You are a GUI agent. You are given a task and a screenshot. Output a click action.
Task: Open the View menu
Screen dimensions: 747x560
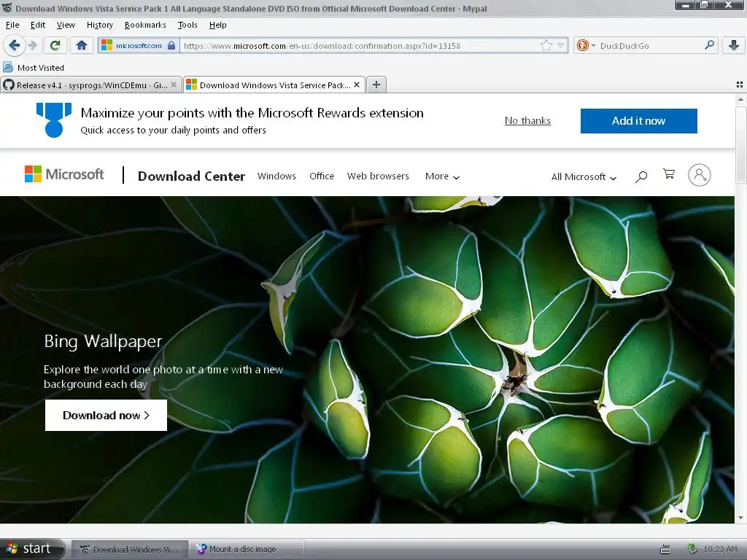click(66, 25)
